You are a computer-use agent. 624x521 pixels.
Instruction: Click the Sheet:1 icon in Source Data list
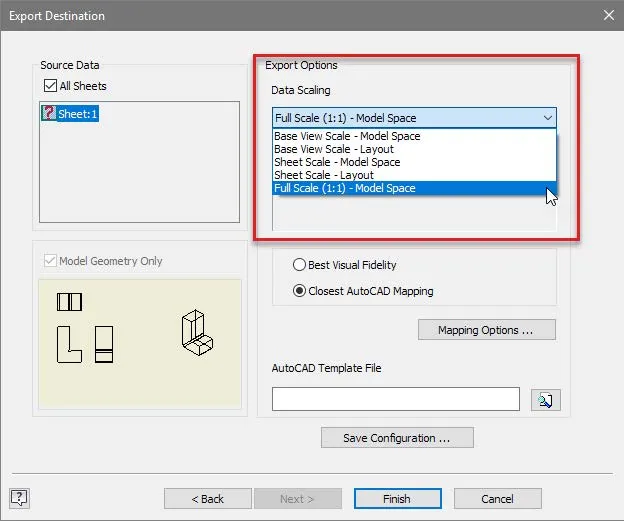[x=49, y=113]
